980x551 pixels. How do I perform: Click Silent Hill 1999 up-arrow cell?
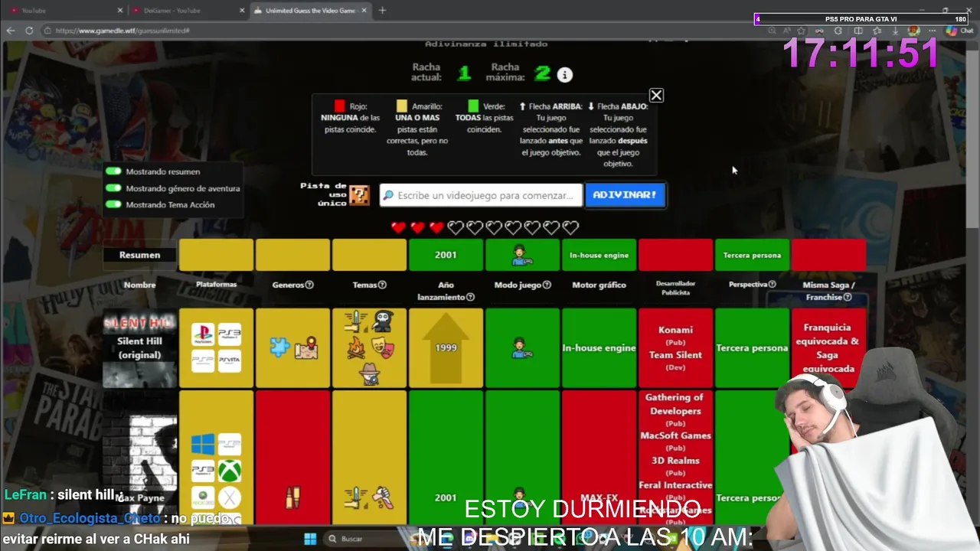[446, 347]
